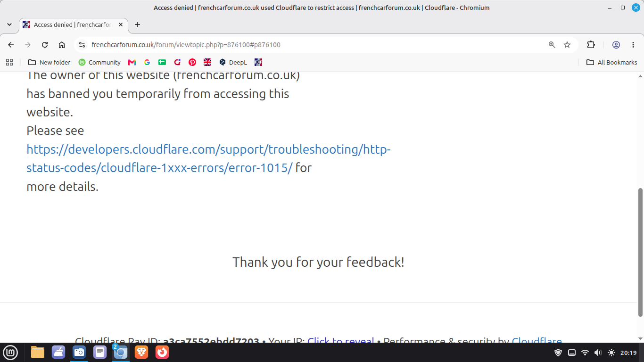Open the shield security tray icon
644x362 pixels.
click(558, 353)
